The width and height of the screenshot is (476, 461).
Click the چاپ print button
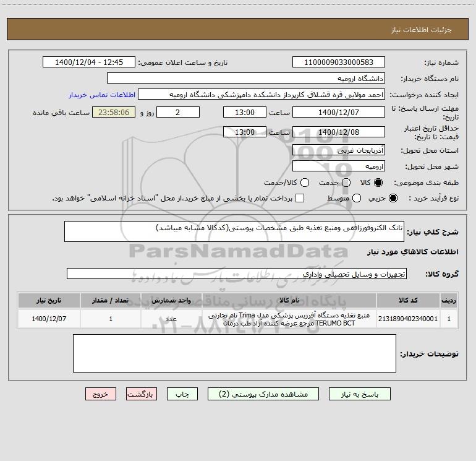click(x=182, y=394)
